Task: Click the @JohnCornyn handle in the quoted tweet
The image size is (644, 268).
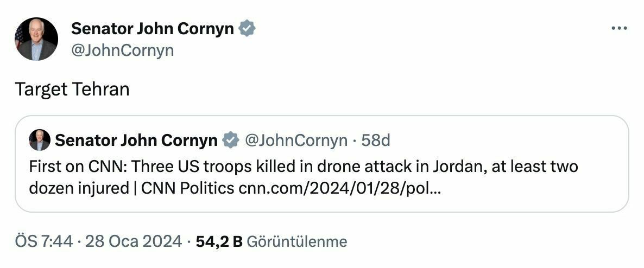Action: tap(296, 141)
